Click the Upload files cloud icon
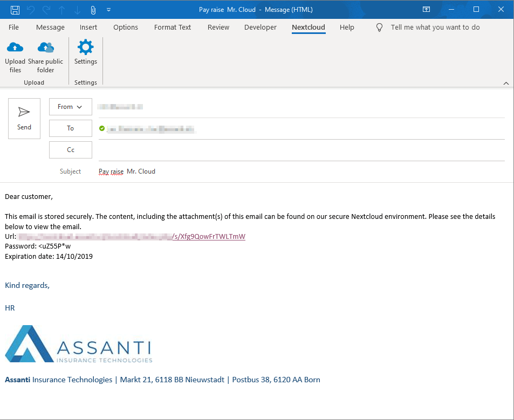 click(15, 48)
